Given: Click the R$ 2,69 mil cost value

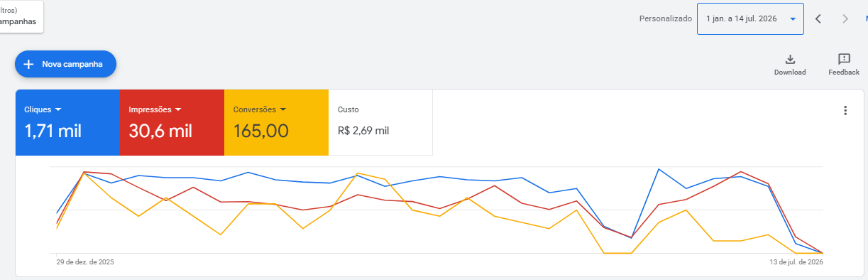Looking at the screenshot, I should 363,131.
